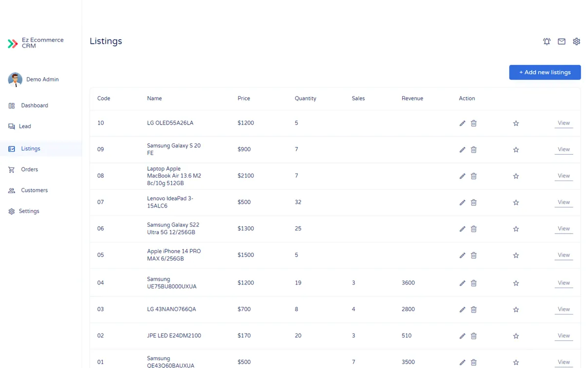Click the Revenue column header

(x=413, y=99)
